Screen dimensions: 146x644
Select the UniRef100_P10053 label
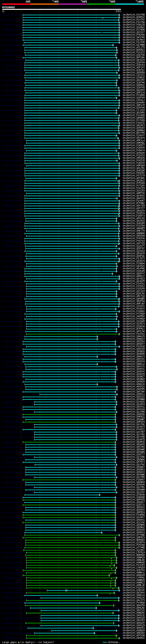tap(134, 565)
